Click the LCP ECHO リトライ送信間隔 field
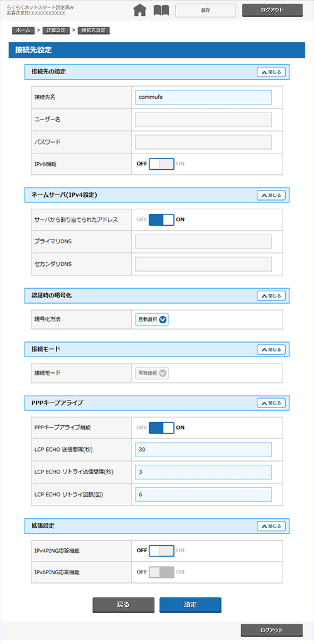Image resolution: width=314 pixels, height=644 pixels. [203, 472]
